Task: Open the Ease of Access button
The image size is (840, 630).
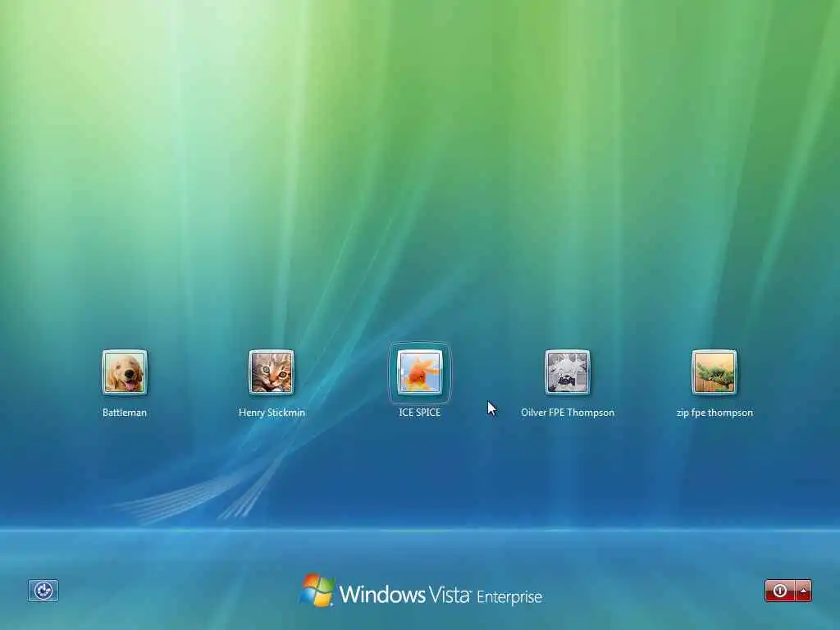Action: [43, 591]
